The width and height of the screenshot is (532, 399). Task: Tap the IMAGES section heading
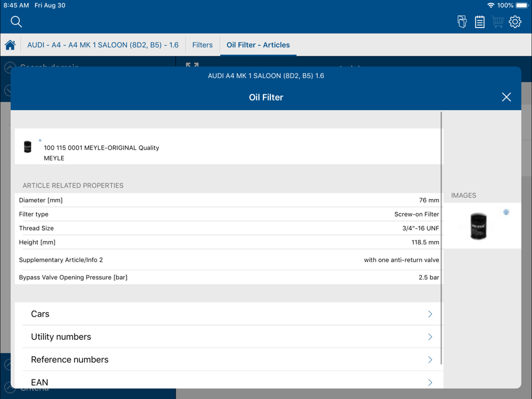click(x=463, y=195)
